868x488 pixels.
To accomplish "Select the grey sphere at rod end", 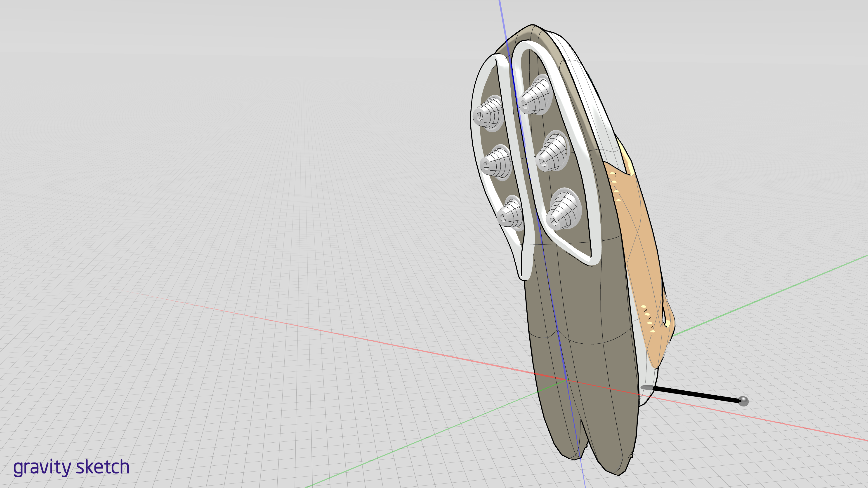I will pos(743,401).
